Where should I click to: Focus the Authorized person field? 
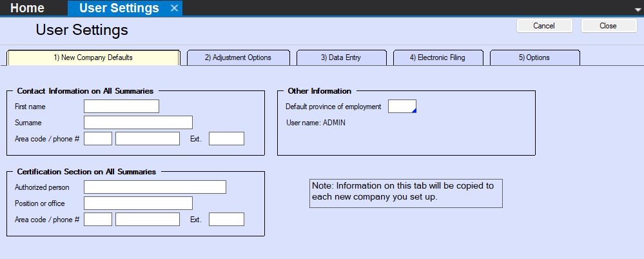point(155,187)
